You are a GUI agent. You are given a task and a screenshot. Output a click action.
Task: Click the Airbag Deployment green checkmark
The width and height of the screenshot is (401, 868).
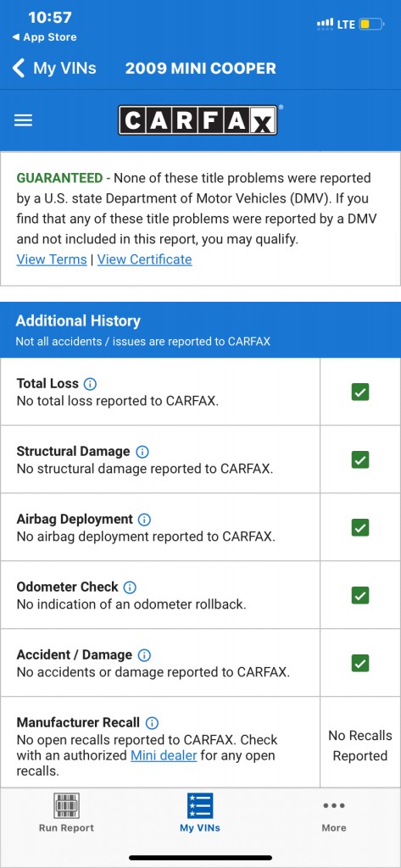(x=360, y=527)
